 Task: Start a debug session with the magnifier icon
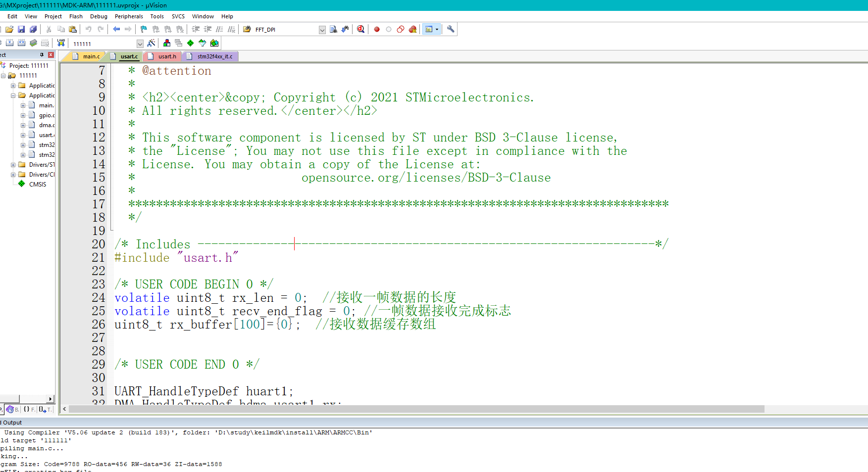pos(360,29)
